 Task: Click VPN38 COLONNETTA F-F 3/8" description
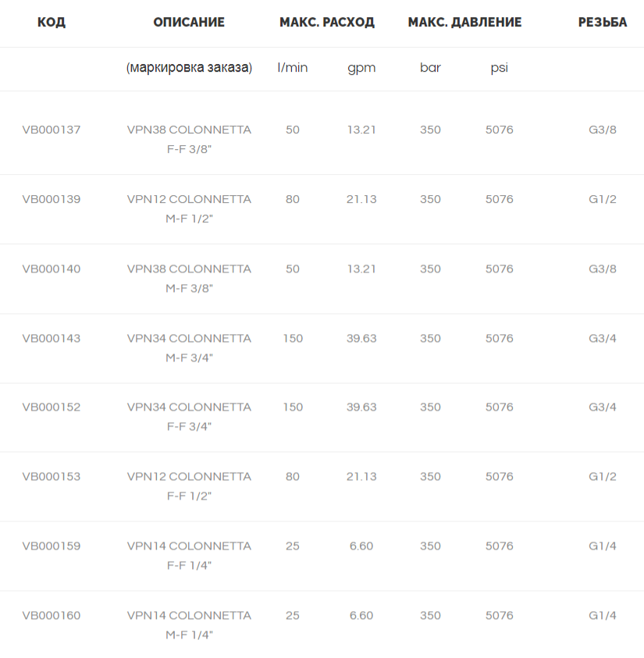[x=189, y=139]
